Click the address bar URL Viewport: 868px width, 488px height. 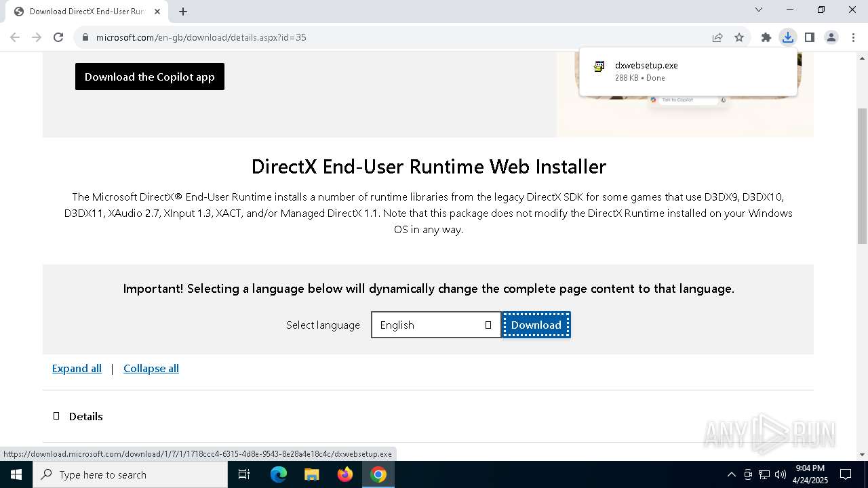point(201,37)
